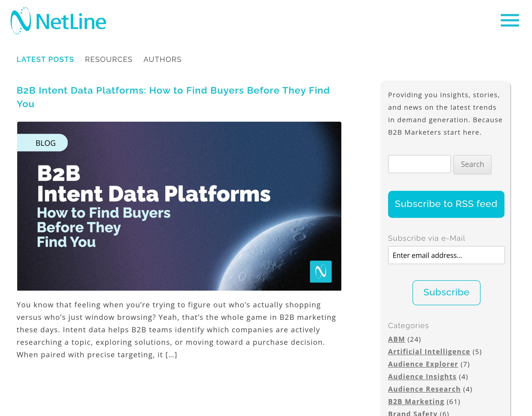Click the Search button
532x416 pixels.
tap(472, 164)
